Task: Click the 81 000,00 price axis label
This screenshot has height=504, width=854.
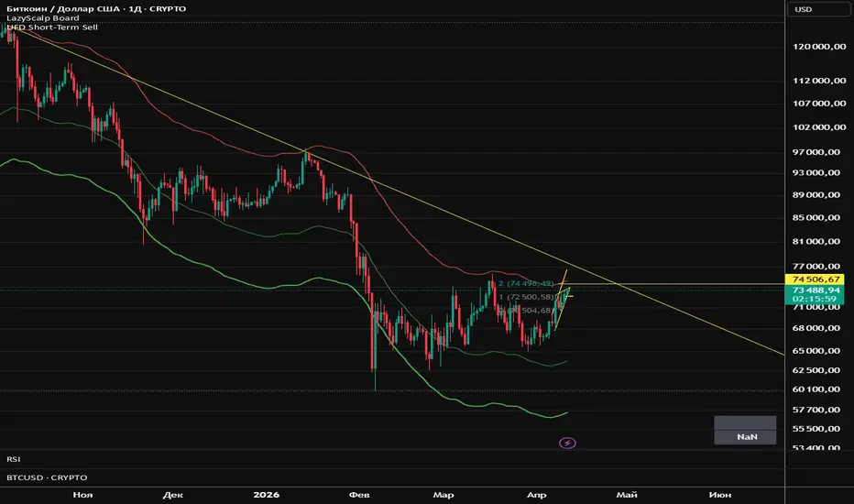Action: pyautogui.click(x=816, y=241)
